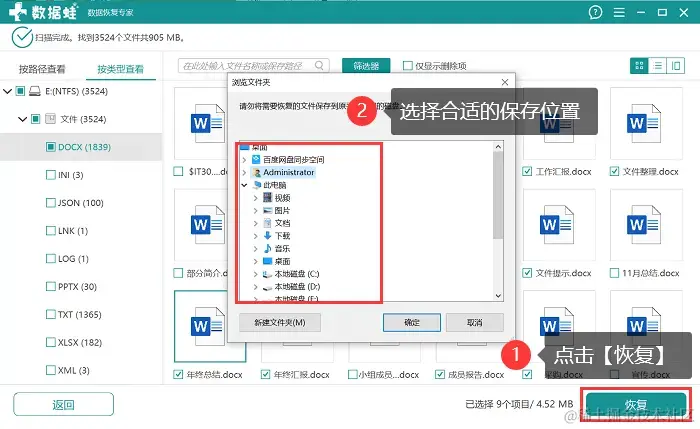
Task: Select the 下载 downloads folder icon
Action: click(x=267, y=236)
